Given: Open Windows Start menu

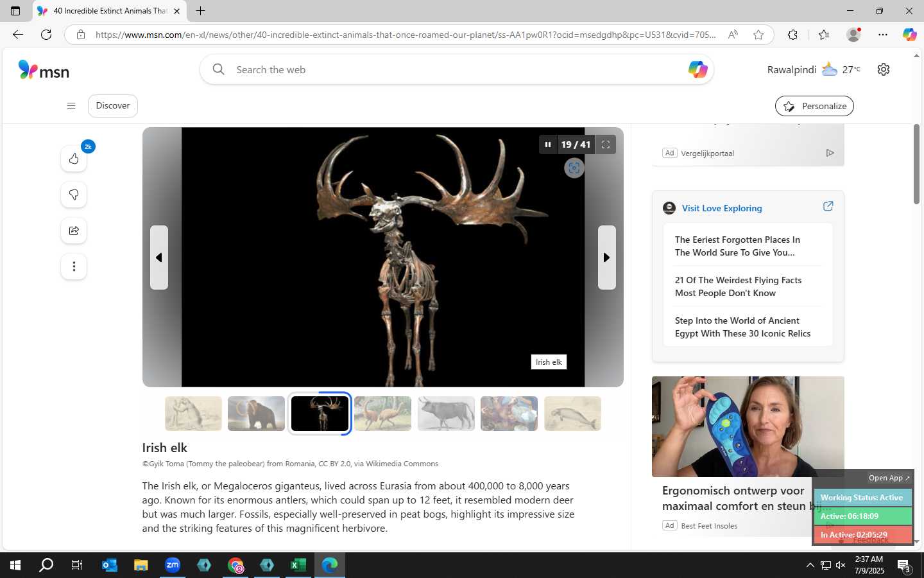Looking at the screenshot, I should (15, 565).
